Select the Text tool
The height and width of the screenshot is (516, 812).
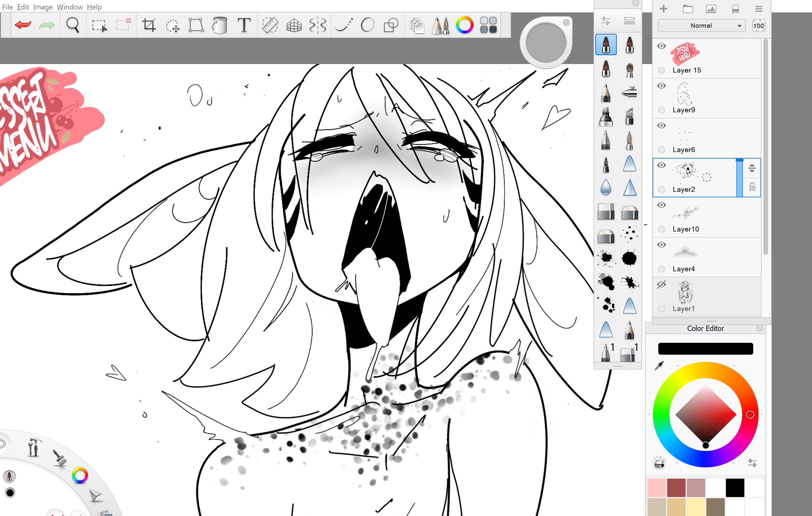(x=244, y=25)
